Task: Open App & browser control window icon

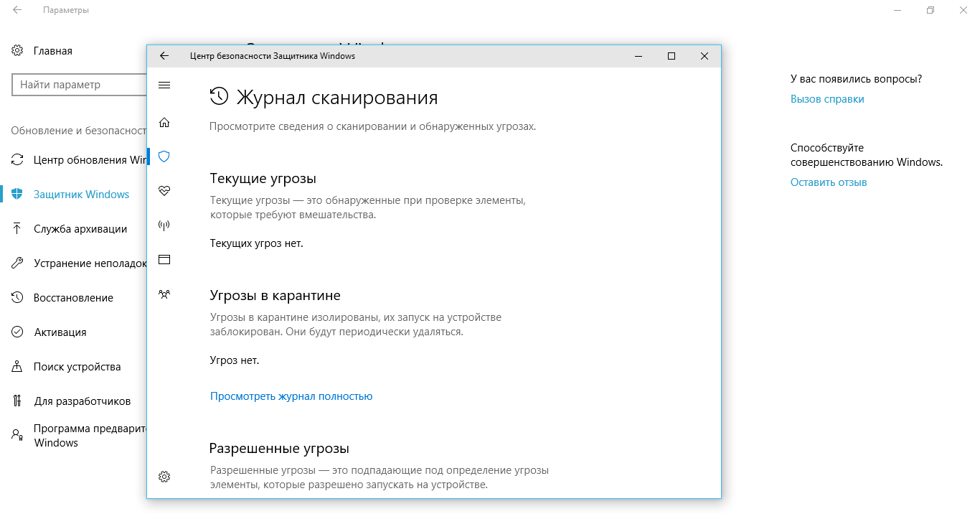Action: [x=164, y=260]
